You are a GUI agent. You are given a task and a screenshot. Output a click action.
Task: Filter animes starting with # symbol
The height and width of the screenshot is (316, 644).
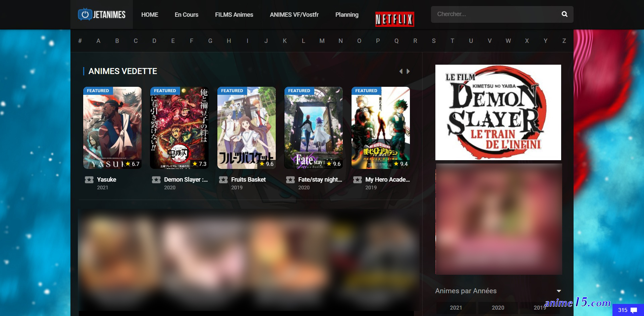[80, 41]
